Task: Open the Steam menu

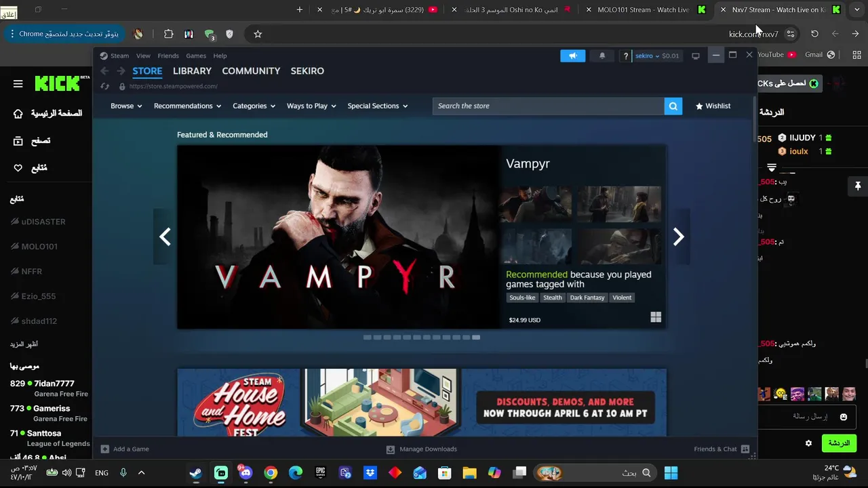Action: pyautogui.click(x=119, y=56)
